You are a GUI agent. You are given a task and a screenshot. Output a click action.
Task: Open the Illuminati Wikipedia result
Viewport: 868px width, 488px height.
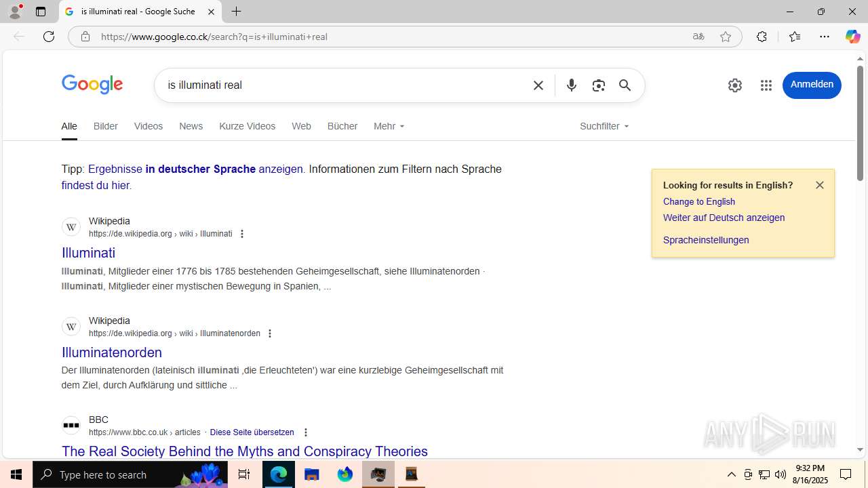[88, 253]
